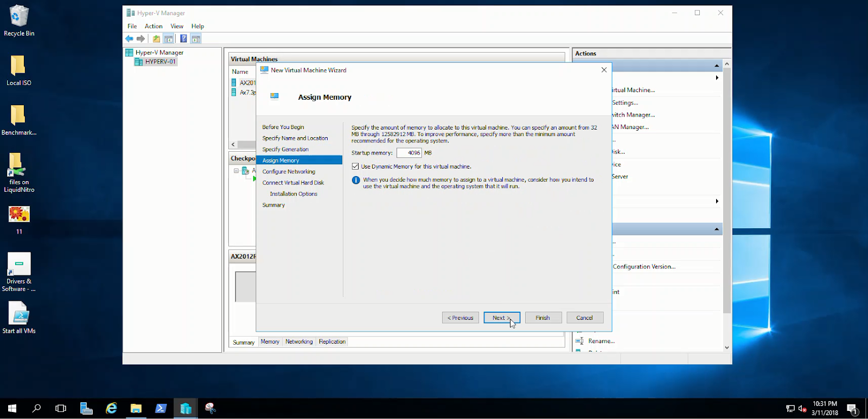868x419 pixels.
Task: Select files on LiquidNitro desktop icon
Action: [19, 172]
